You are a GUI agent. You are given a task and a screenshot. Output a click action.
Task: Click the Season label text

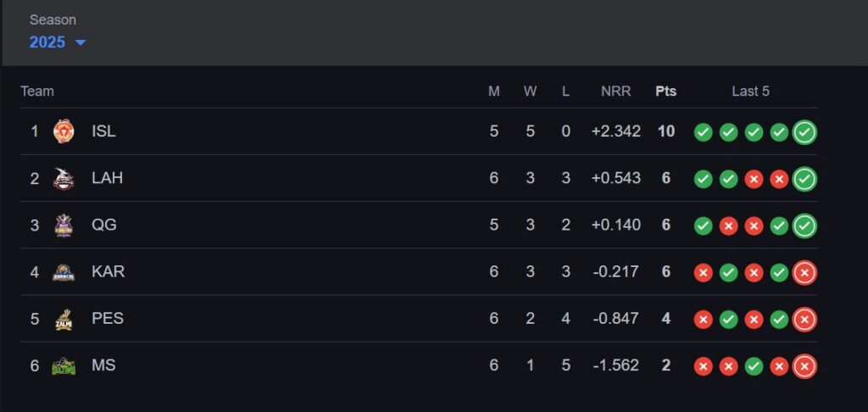(x=53, y=20)
